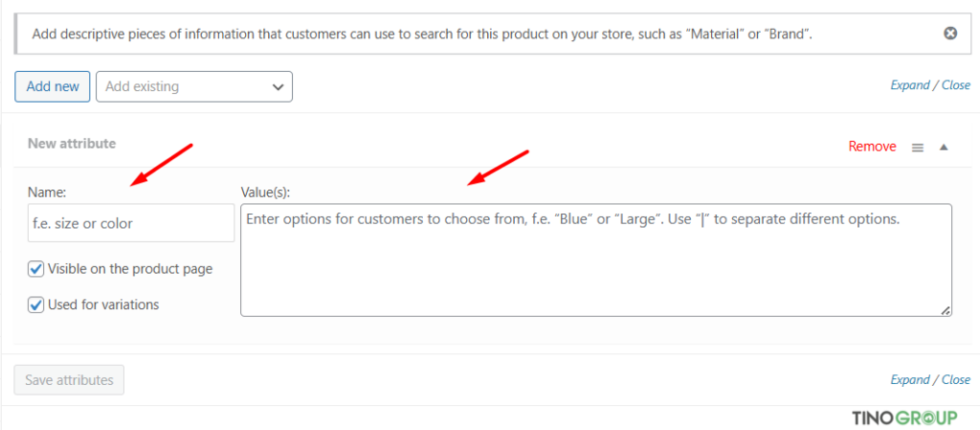Click the TinoGroup logo watermark
Image resolution: width=980 pixels, height=430 pixels.
tap(904, 419)
